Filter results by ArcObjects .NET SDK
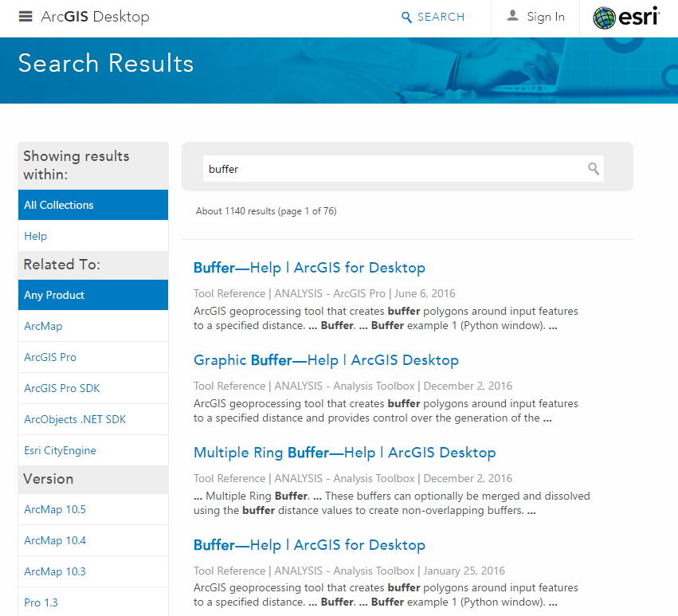Image resolution: width=678 pixels, height=616 pixels. click(x=93, y=420)
